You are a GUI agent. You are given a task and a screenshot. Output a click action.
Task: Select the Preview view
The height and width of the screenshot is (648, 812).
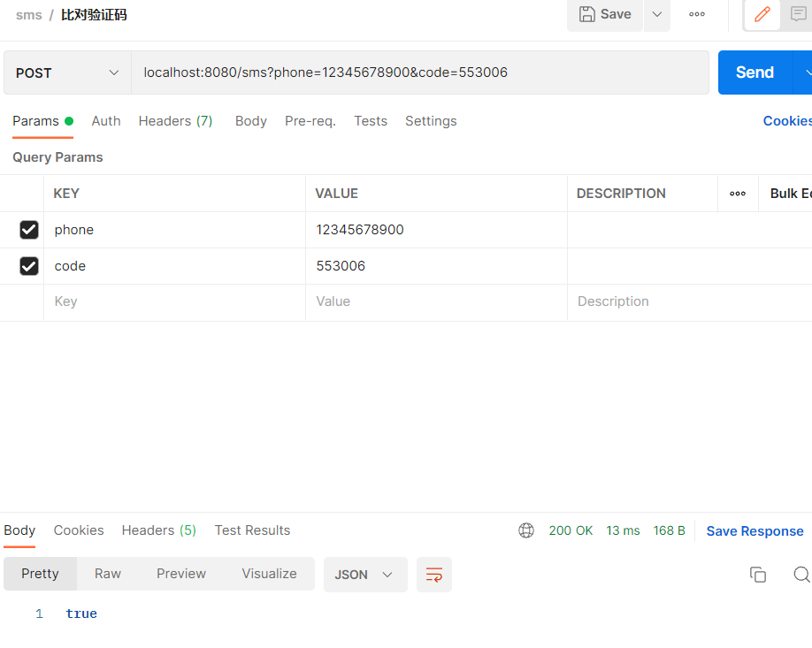pyautogui.click(x=181, y=574)
